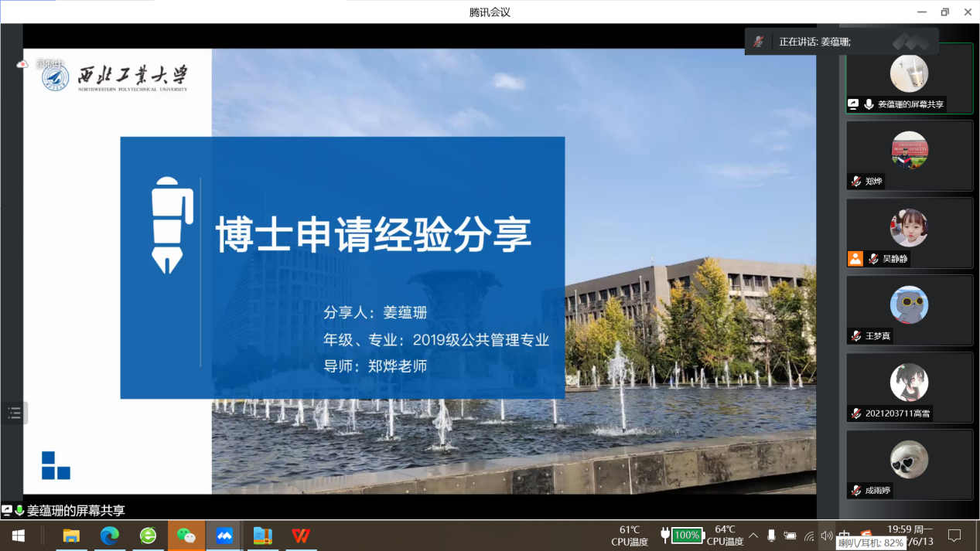Expand the hidden system tray icons
The image size is (980, 551).
(x=753, y=536)
